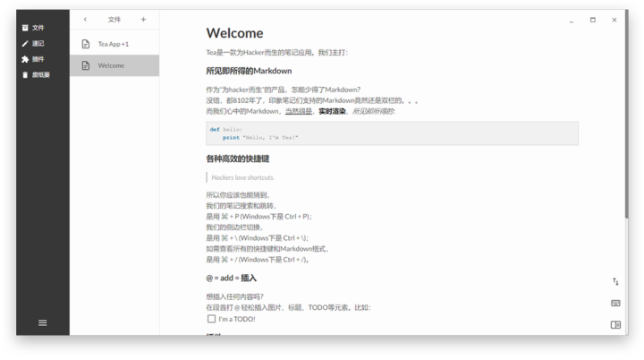This screenshot has height=360, width=644.
Task: Click inside the Python code block
Action: click(393, 133)
